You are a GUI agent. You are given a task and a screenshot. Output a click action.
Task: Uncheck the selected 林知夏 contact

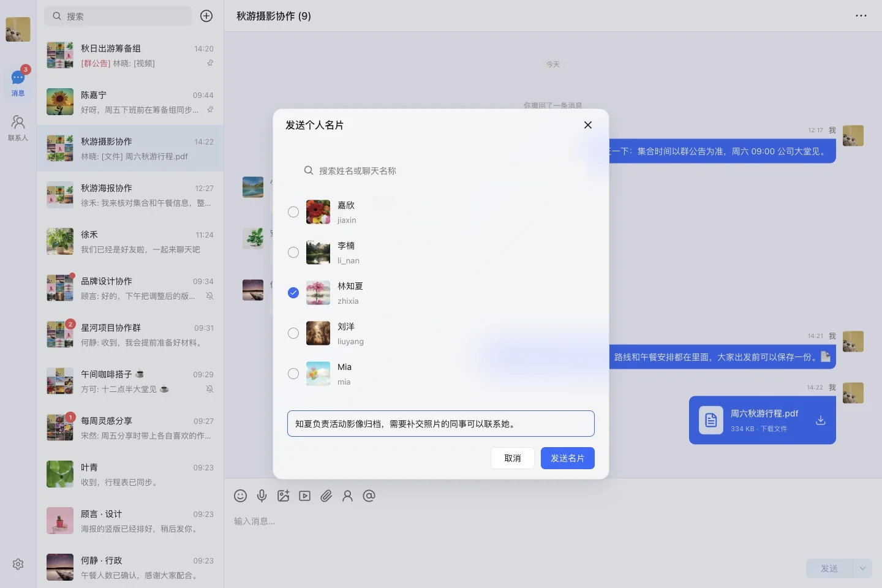[293, 293]
